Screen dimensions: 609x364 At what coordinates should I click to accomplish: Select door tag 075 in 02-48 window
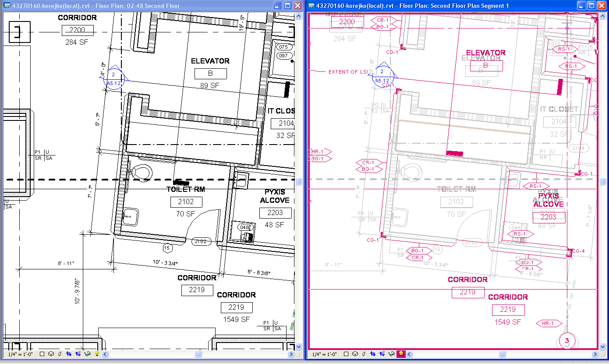point(283,47)
